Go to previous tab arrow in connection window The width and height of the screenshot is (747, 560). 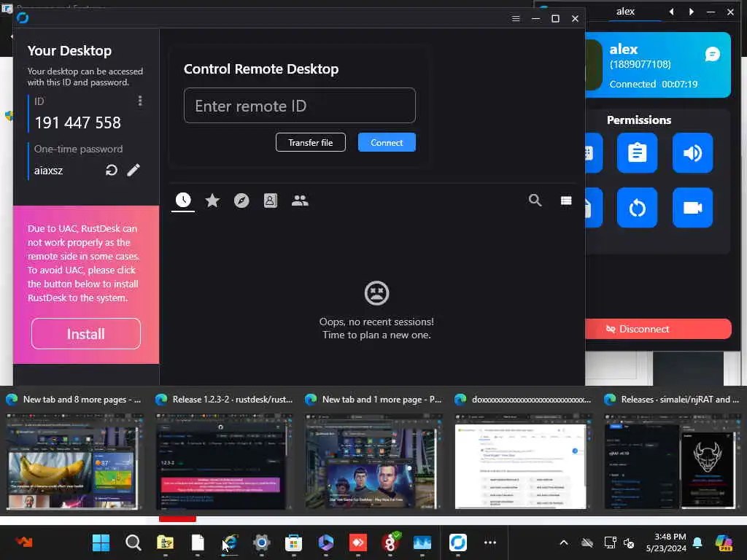(671, 12)
